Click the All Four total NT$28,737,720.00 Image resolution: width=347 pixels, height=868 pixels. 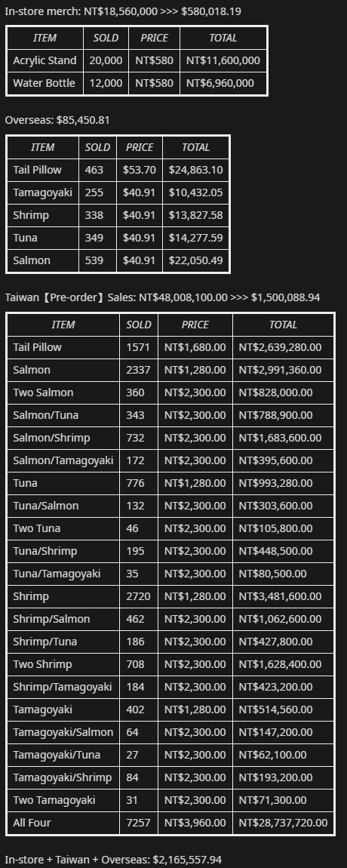[284, 823]
